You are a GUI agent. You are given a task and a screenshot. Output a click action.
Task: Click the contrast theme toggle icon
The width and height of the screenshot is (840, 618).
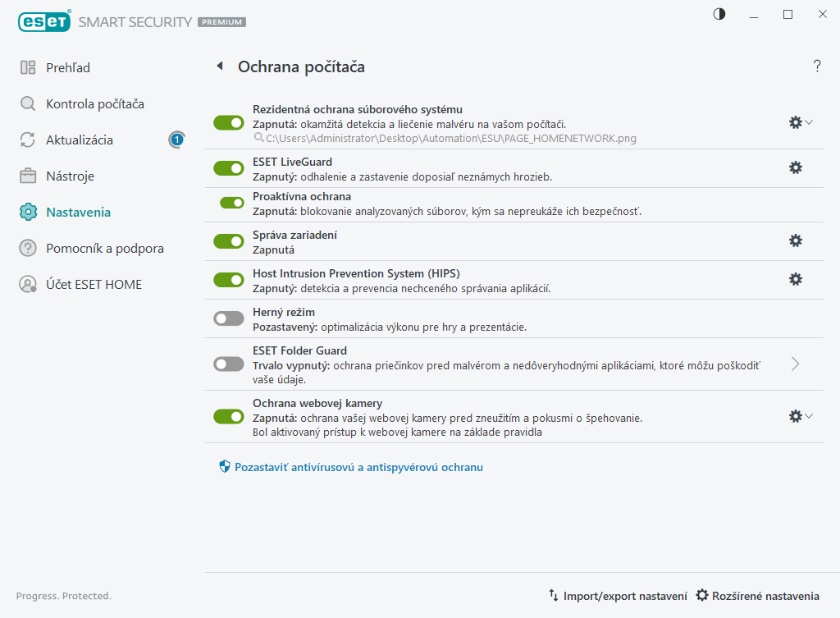click(719, 14)
